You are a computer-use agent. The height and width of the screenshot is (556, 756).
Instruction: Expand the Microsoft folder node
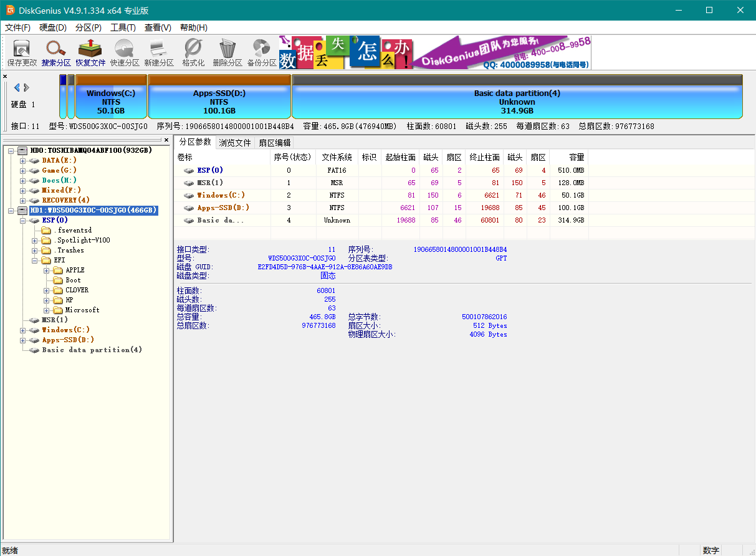(47, 310)
